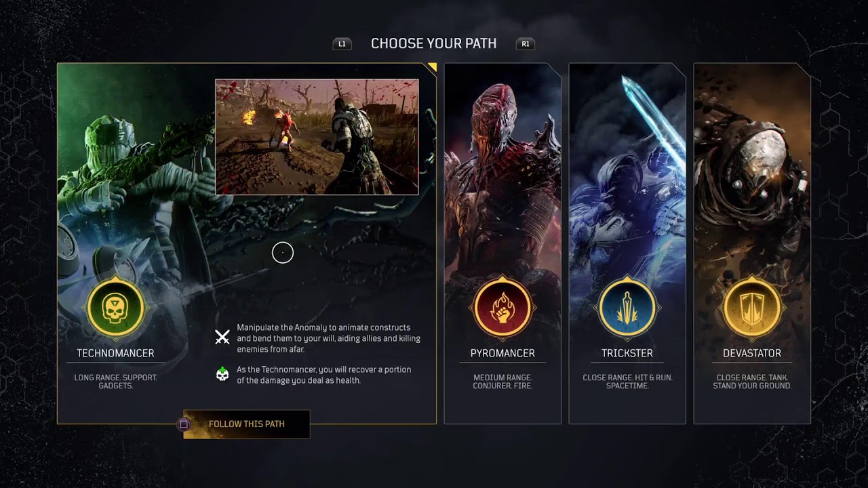
Task: Click the R1 next class indicator
Action: click(x=526, y=44)
